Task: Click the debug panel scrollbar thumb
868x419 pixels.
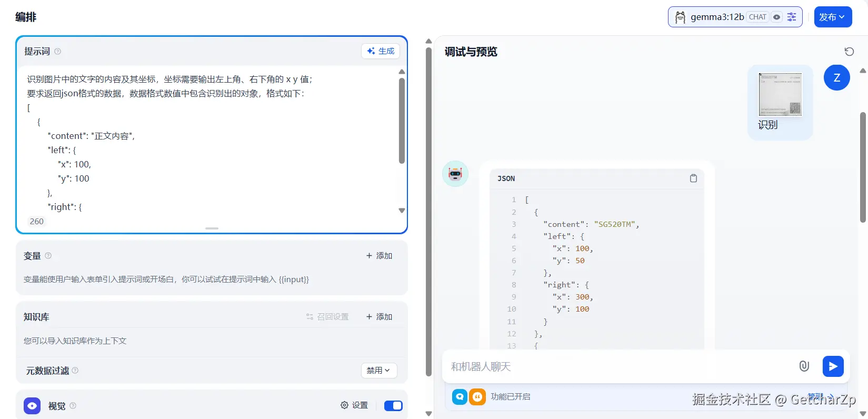Action: pyautogui.click(x=863, y=167)
